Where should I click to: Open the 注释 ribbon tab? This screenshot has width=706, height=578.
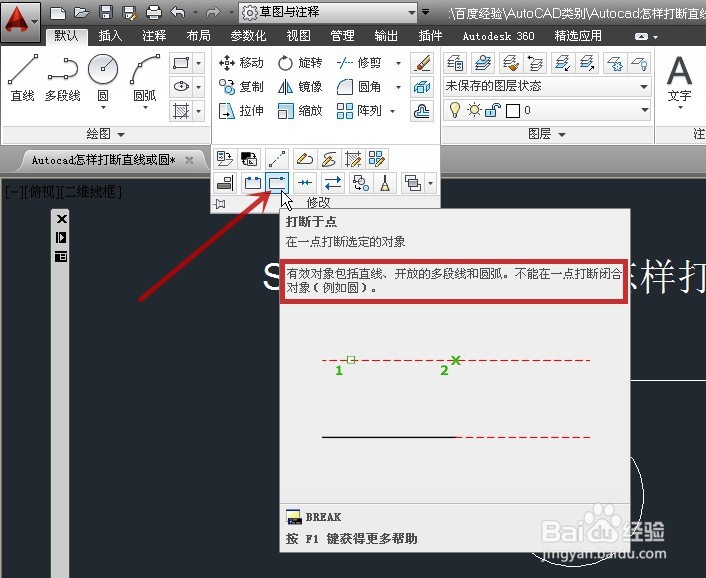click(154, 36)
